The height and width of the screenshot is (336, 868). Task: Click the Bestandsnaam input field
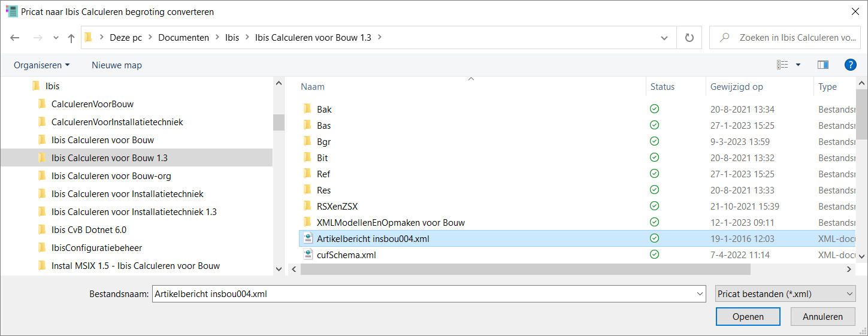point(423,293)
